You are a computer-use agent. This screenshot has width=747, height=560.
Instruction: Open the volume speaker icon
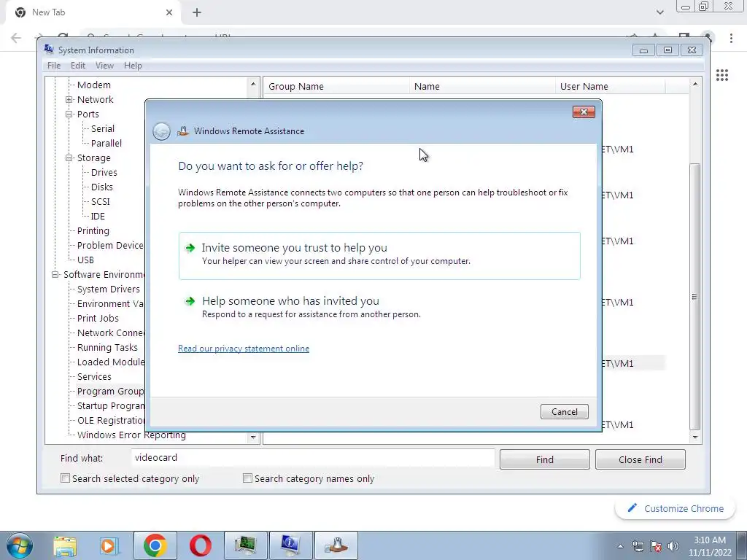click(x=673, y=546)
